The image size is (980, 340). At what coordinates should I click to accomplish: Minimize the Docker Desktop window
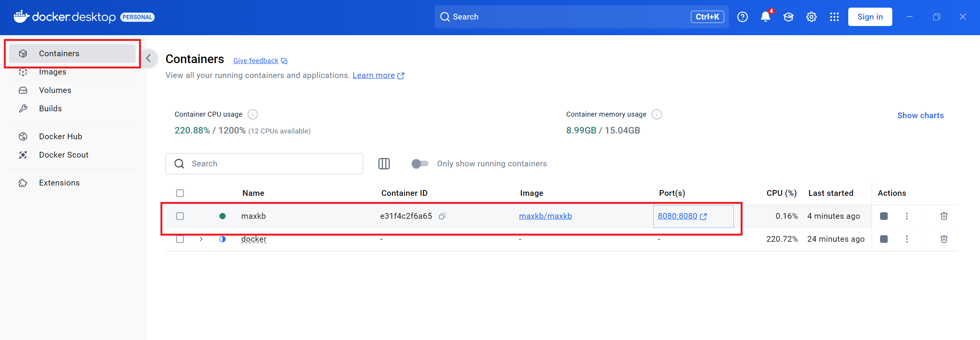(910, 17)
